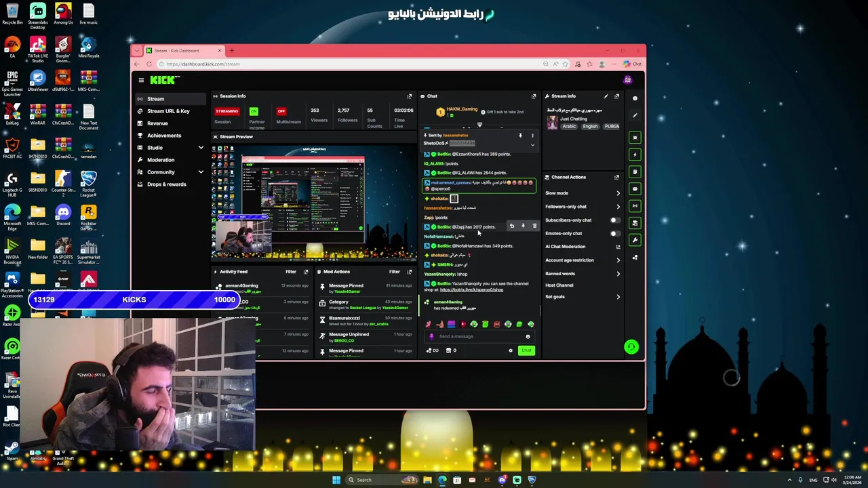Toggle Emotes-only chat switch
868x488 pixels.
pos(614,233)
